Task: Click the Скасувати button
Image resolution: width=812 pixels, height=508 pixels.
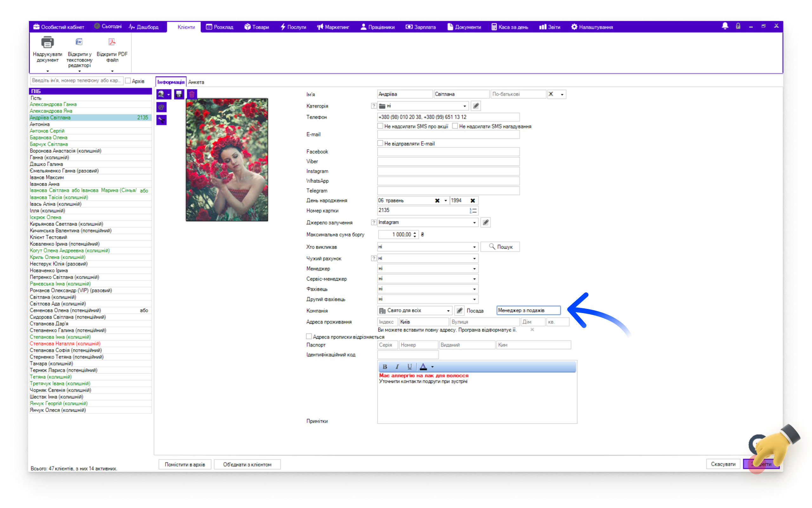Action: pyautogui.click(x=723, y=464)
